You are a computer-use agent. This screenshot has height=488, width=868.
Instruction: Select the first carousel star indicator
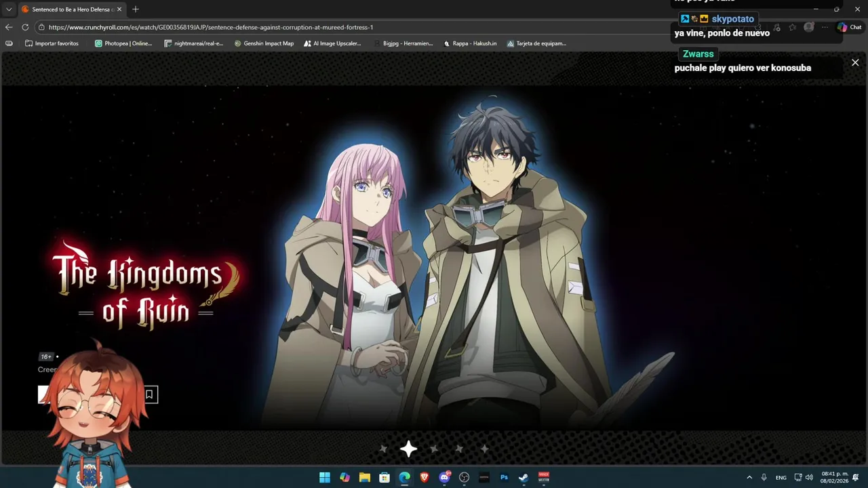click(383, 449)
